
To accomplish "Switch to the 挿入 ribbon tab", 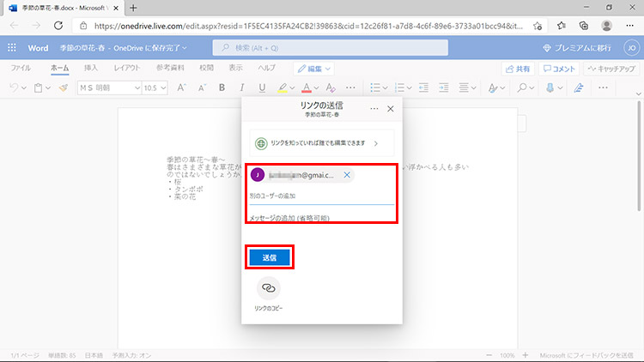I will click(x=91, y=67).
